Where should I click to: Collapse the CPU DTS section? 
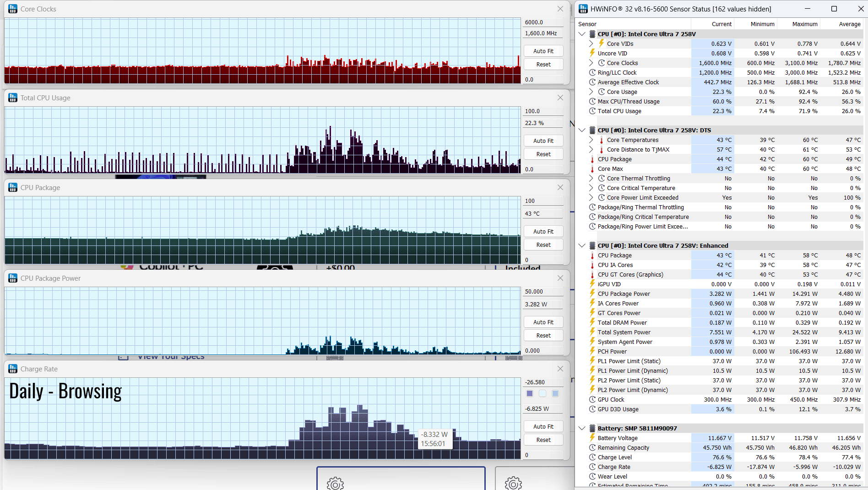(582, 130)
